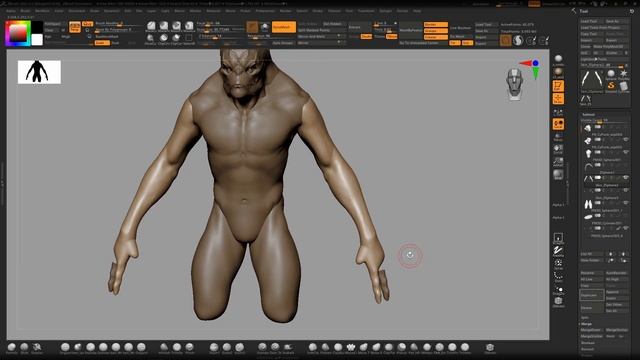
Task: Toggle the orange Double button
Action: click(x=367, y=36)
